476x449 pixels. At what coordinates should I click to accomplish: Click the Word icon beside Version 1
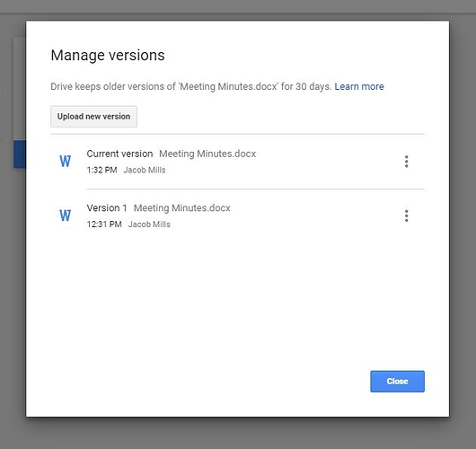(x=65, y=216)
